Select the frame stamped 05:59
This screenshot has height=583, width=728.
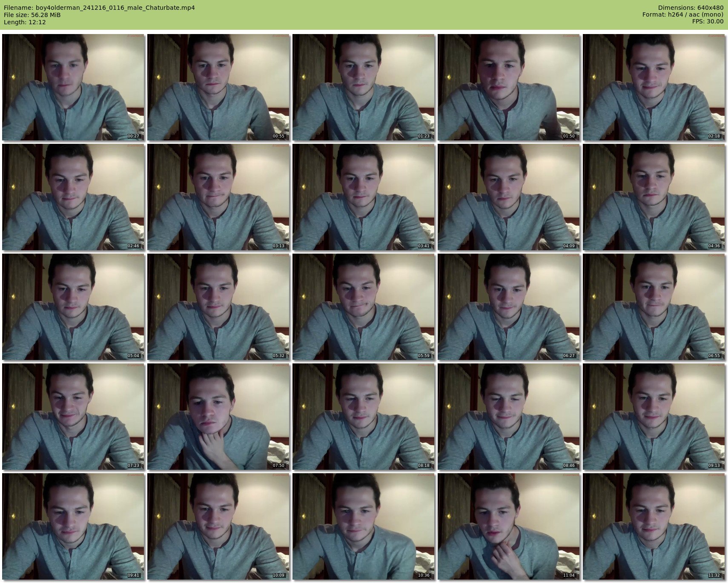coord(364,307)
